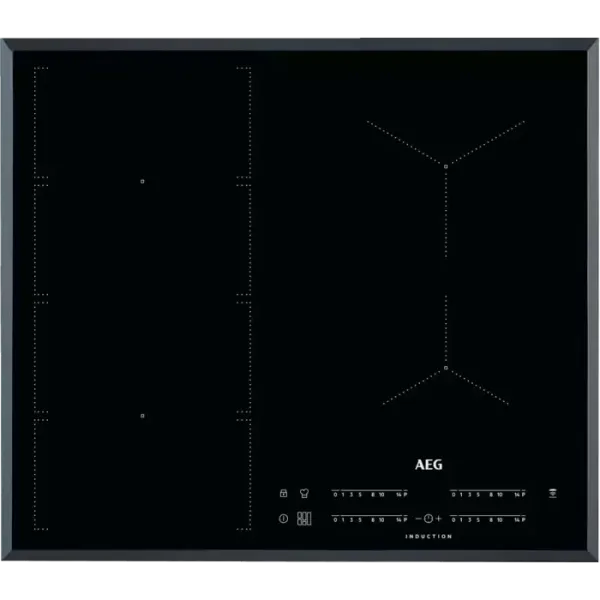Tap the lower-left zone center marker
This screenshot has height=600, width=600.
pos(143,415)
